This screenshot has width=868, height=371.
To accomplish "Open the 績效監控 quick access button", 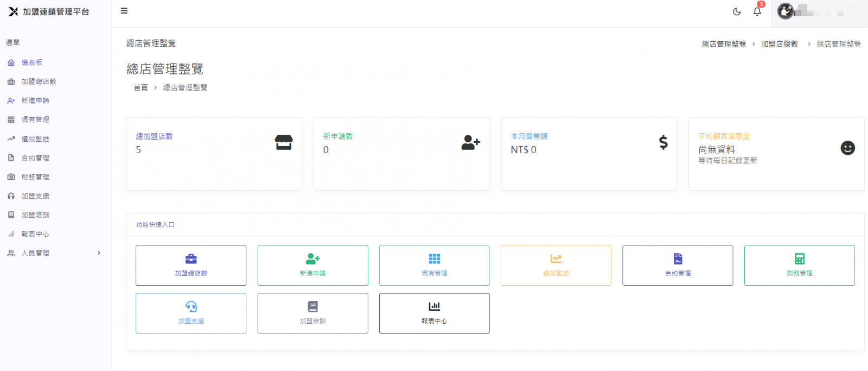I will (x=556, y=266).
